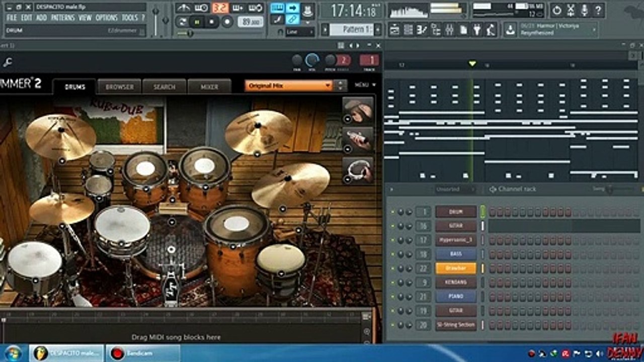644x362 pixels.
Task: Adjust the EZdrummer VOL knob
Action: (x=312, y=61)
